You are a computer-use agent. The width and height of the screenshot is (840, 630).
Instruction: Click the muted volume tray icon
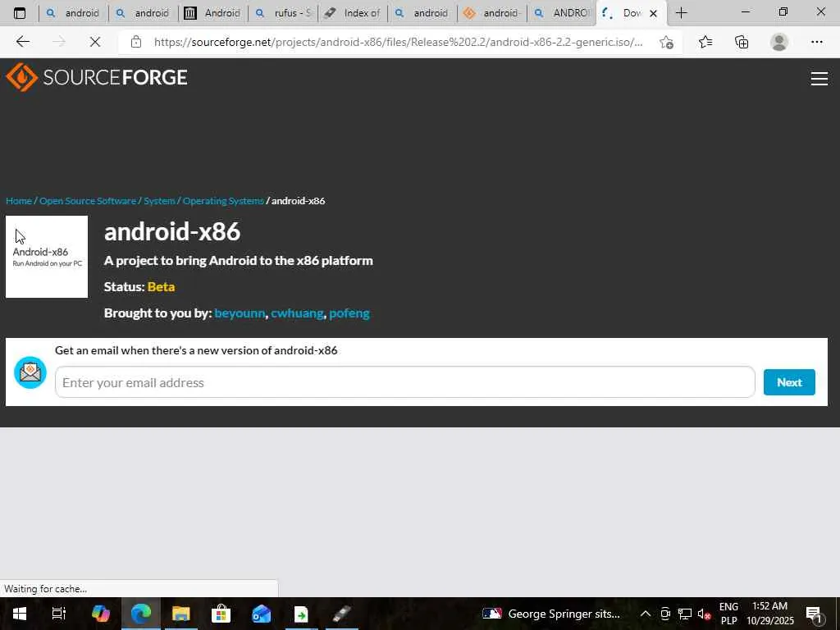704,614
